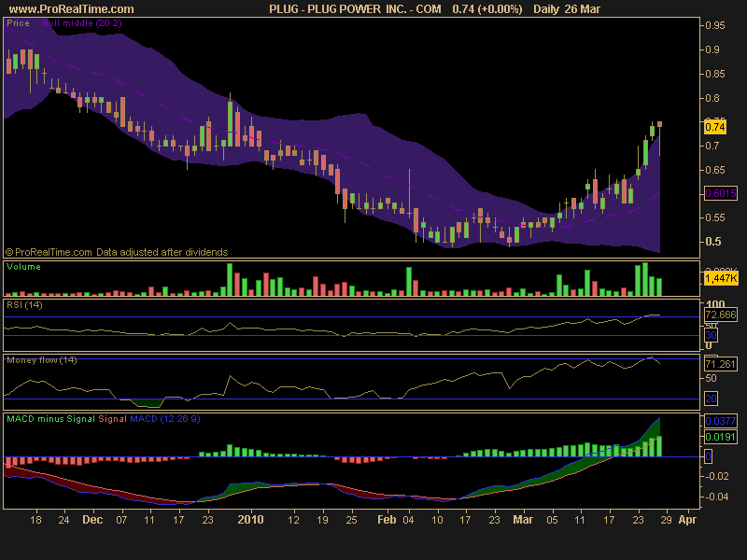Viewport: 747px width, 560px height.
Task: Click the PLUG POWER INC. chart title
Action: point(357,9)
